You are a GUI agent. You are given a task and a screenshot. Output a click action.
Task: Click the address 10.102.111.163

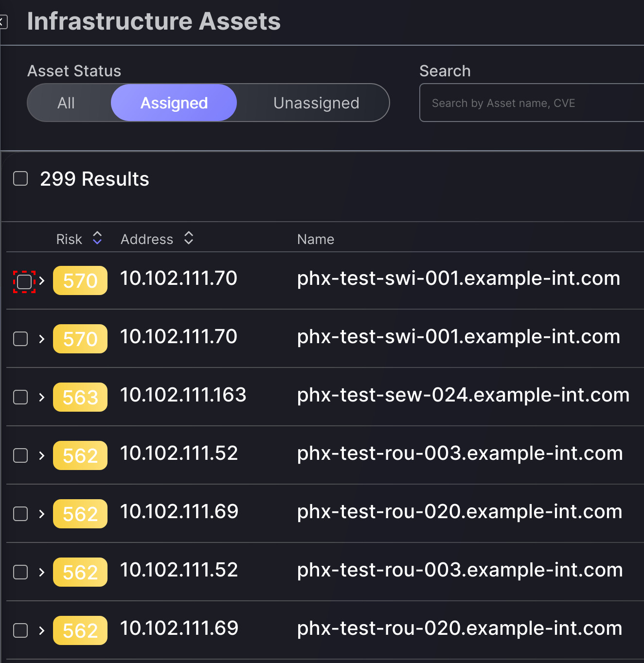tap(183, 395)
